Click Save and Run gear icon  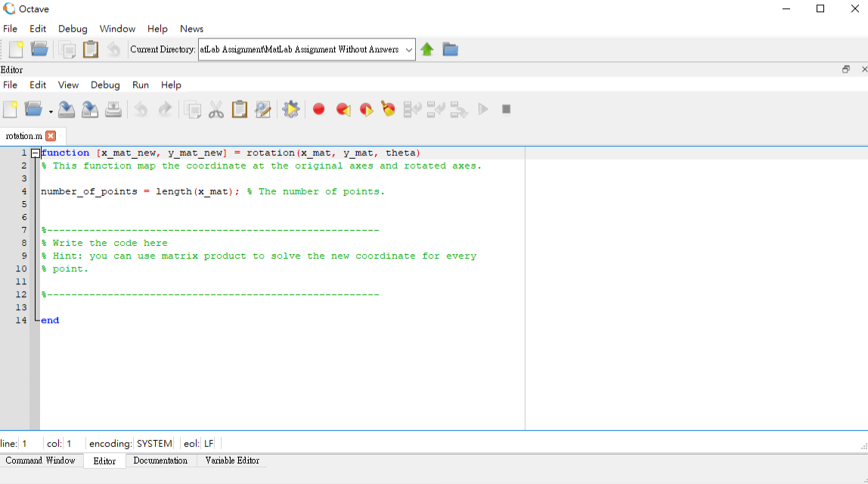pos(290,109)
